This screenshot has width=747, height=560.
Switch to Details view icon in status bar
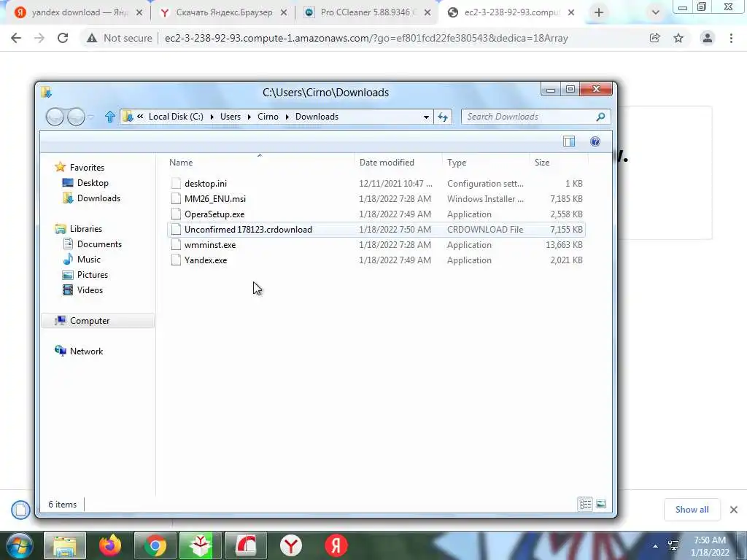pos(585,504)
